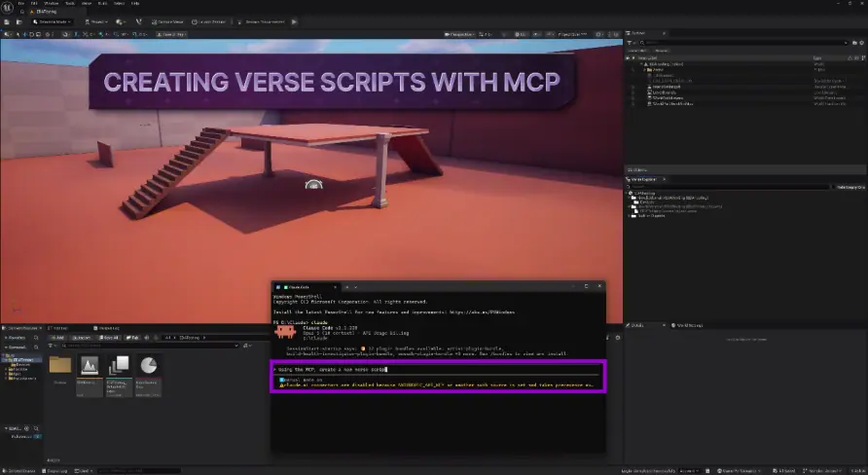This screenshot has width=868, height=475.
Task: Open the Help menu
Action: (135, 3)
